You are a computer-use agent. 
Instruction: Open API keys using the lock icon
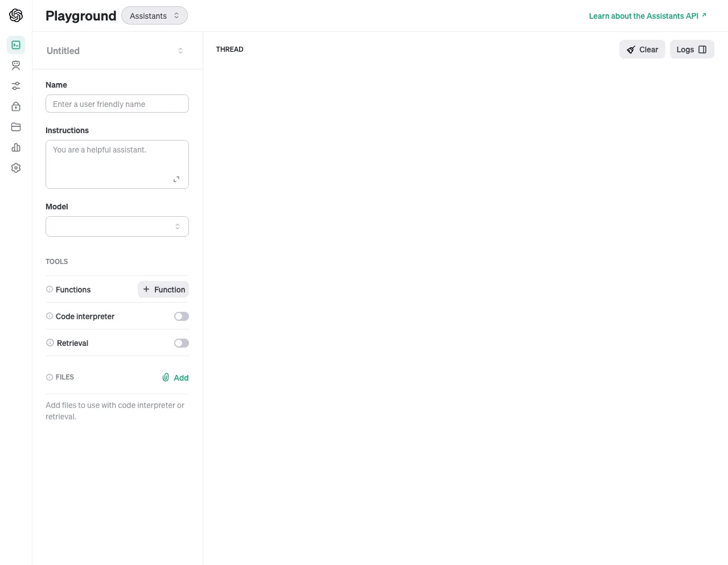15,106
